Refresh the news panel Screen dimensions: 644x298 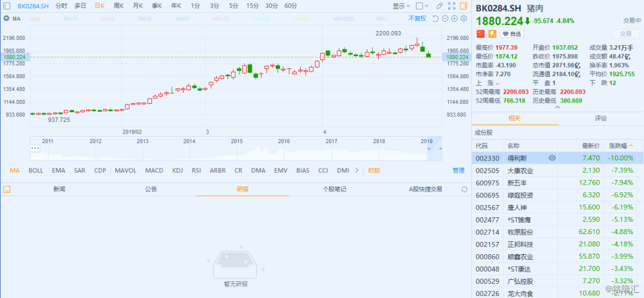(464, 190)
